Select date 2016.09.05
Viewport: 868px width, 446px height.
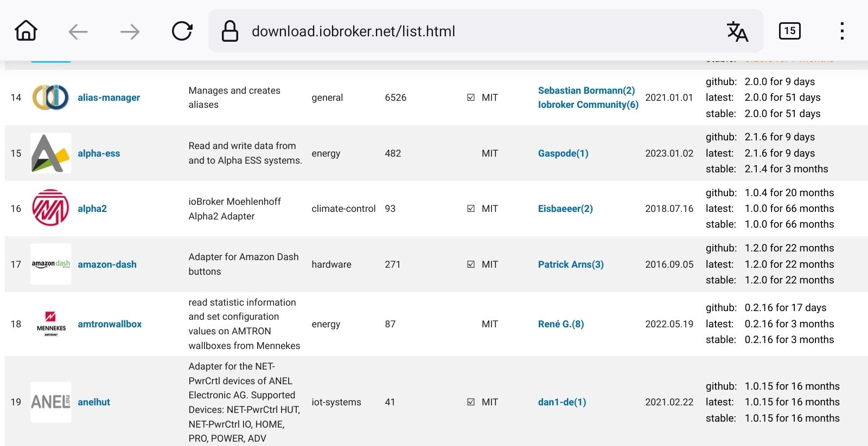tap(669, 264)
